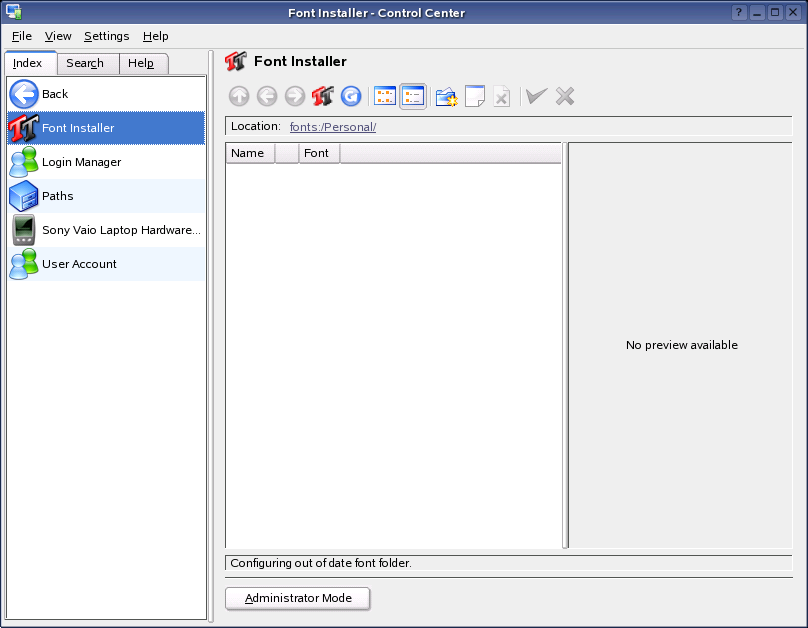Viewport: 808px width, 628px height.
Task: Click the 'Font Installer' heading text
Action: point(300,61)
